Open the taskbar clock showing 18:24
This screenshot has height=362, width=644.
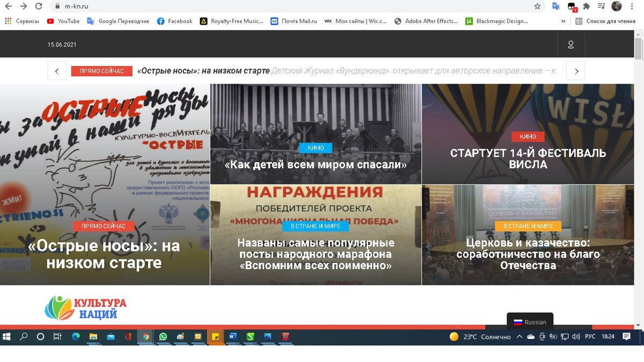608,337
